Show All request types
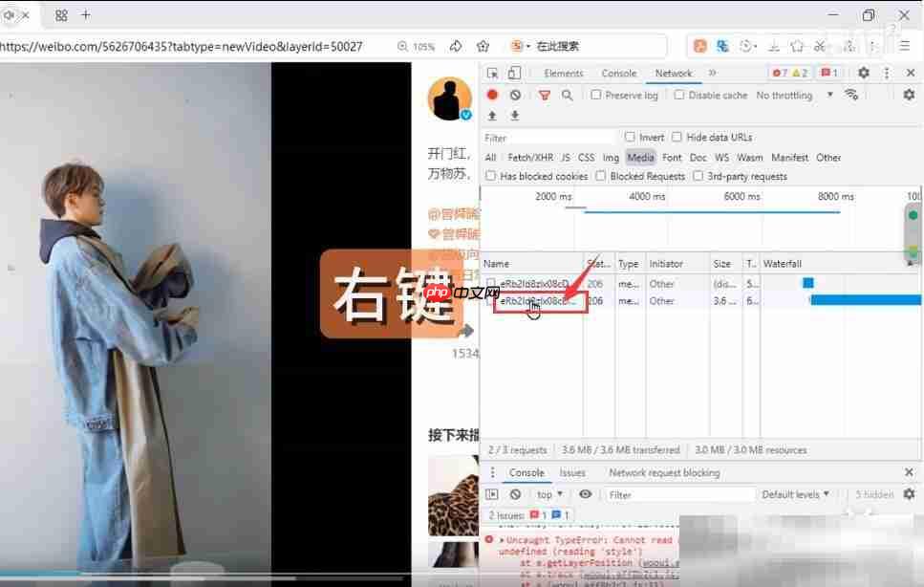 point(490,158)
